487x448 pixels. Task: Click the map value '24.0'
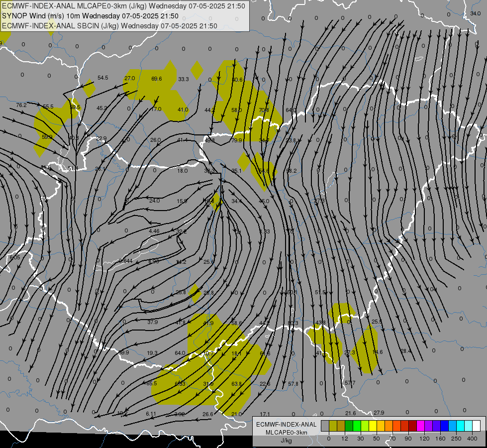154,201
